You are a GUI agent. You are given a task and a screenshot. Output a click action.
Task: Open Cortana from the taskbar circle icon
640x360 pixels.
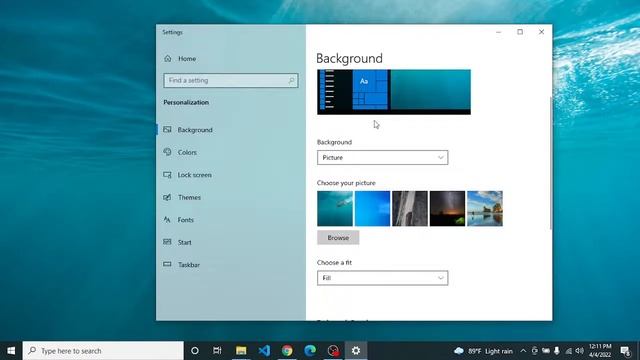click(x=195, y=351)
